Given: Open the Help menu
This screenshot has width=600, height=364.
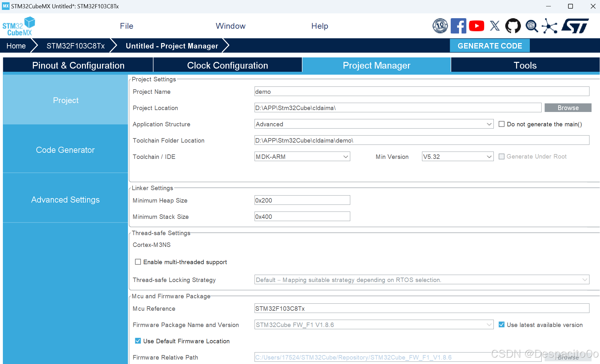Looking at the screenshot, I should (x=320, y=26).
